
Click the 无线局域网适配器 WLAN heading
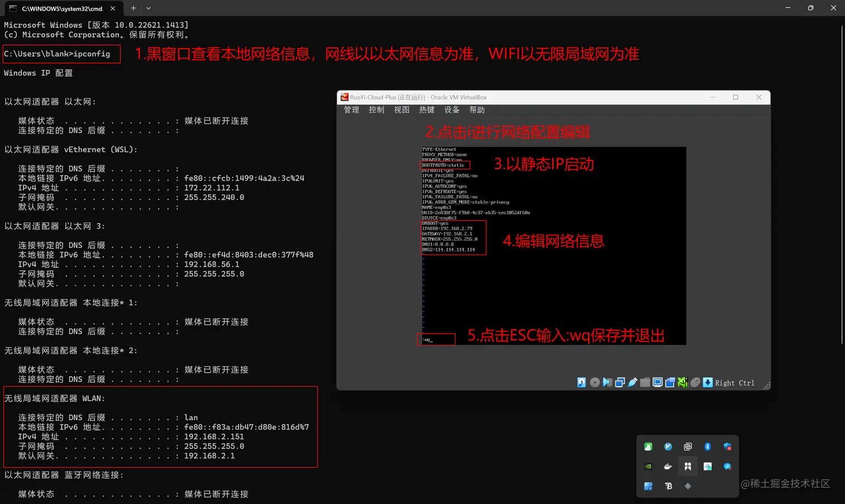[x=55, y=398]
